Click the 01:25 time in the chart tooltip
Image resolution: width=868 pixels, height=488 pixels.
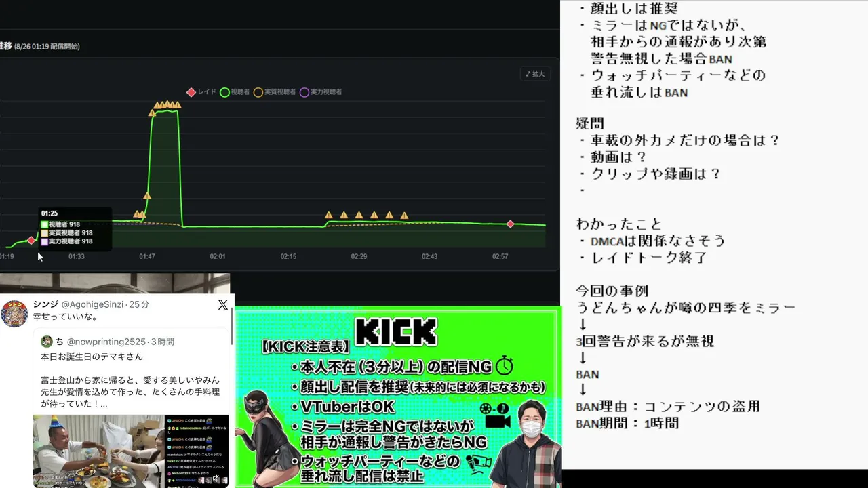coord(50,213)
